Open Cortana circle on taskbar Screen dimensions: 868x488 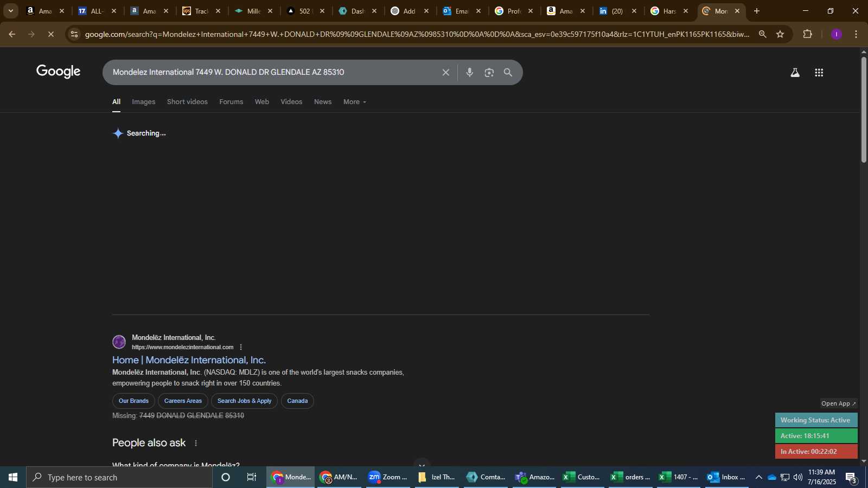click(x=226, y=477)
